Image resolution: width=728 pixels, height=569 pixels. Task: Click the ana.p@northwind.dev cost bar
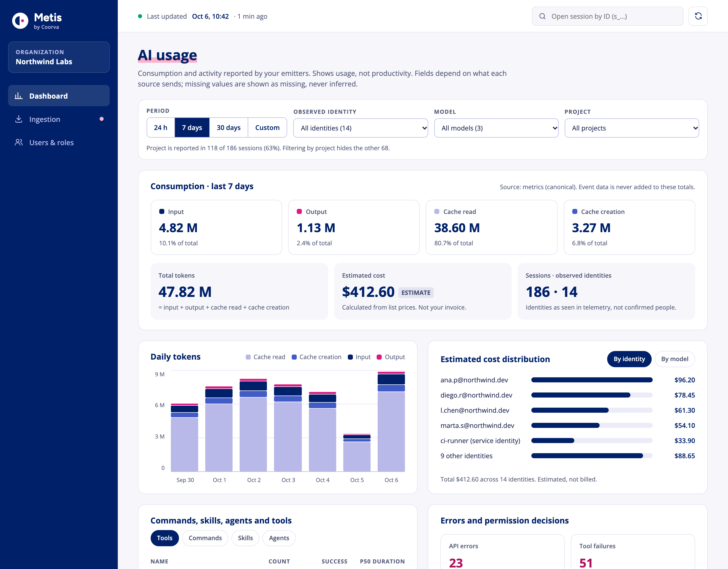592,380
